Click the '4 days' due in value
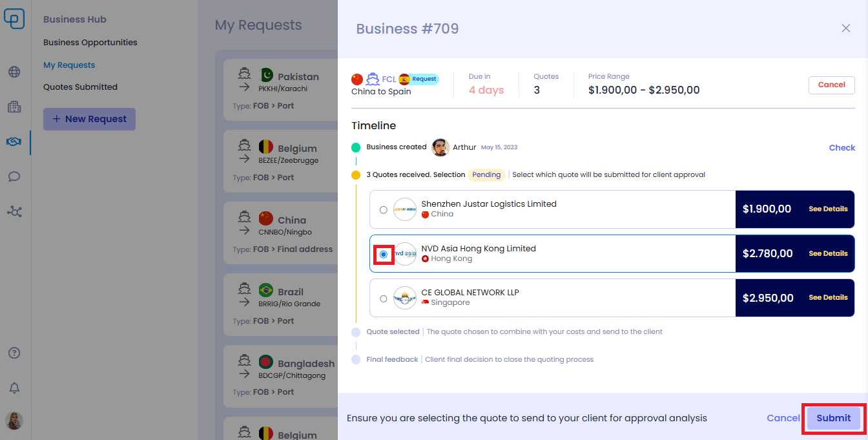Screen dimensions: 868x440 [x=486, y=90]
